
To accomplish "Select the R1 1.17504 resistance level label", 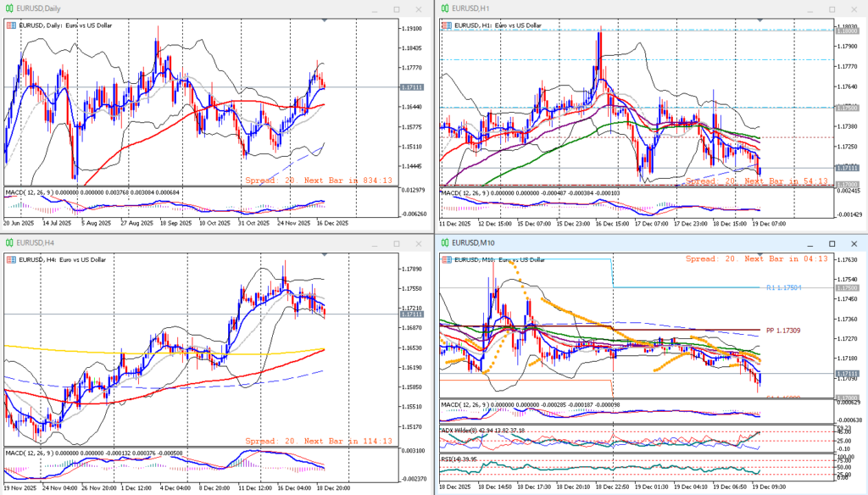I will [x=783, y=288].
